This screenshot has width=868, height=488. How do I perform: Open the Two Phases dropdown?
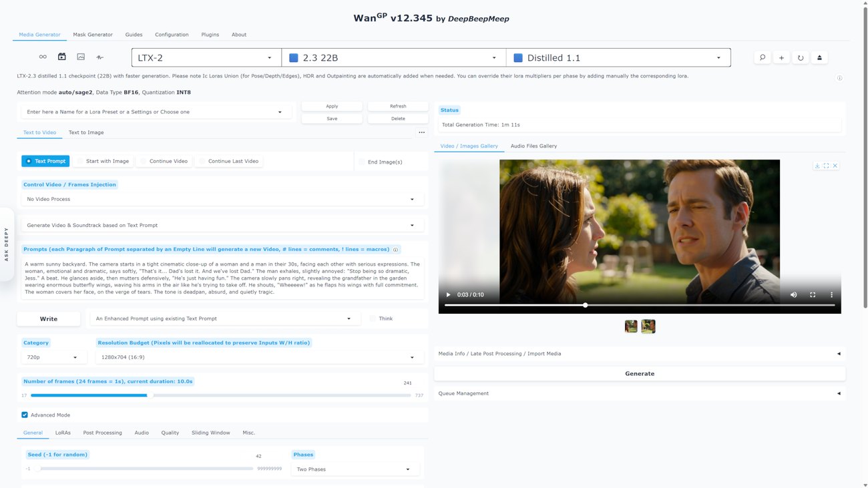pyautogui.click(x=355, y=469)
